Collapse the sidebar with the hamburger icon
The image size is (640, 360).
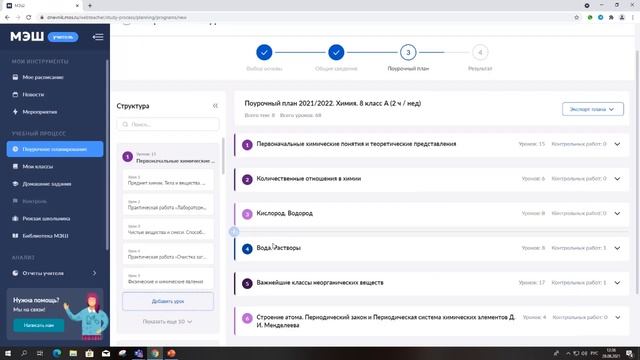click(x=98, y=37)
